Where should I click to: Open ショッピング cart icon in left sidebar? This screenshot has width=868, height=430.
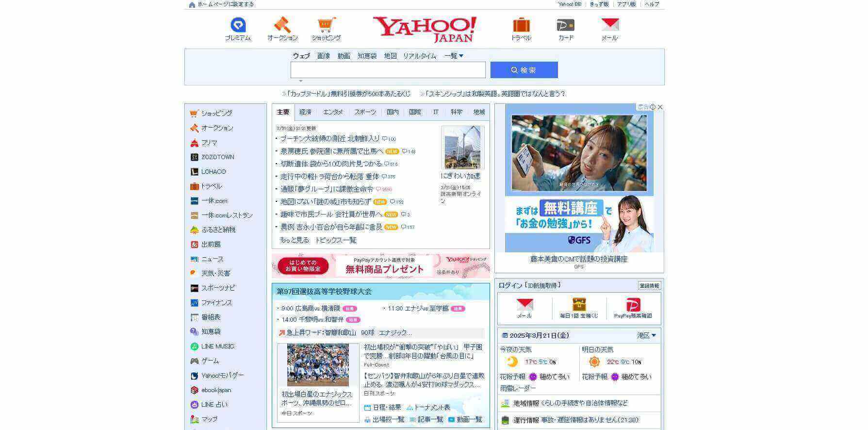[194, 113]
